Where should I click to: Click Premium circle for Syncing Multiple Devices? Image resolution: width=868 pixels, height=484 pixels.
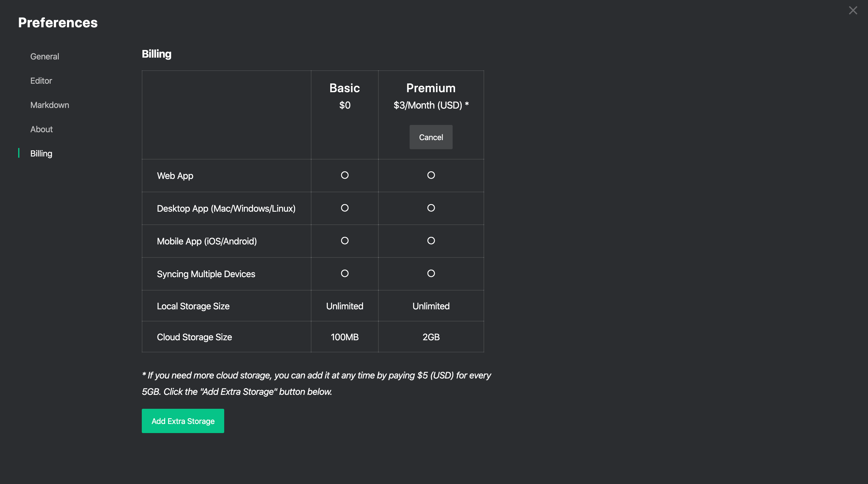point(431,273)
